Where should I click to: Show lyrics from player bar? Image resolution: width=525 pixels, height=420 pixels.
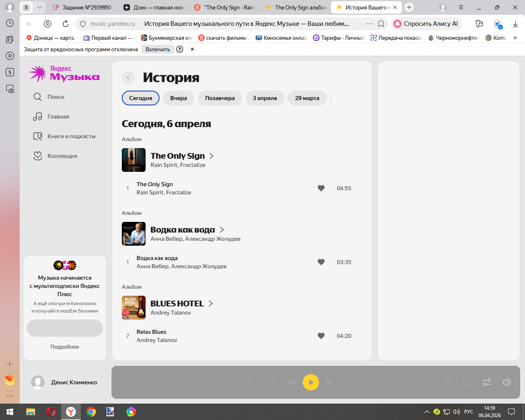click(x=448, y=382)
